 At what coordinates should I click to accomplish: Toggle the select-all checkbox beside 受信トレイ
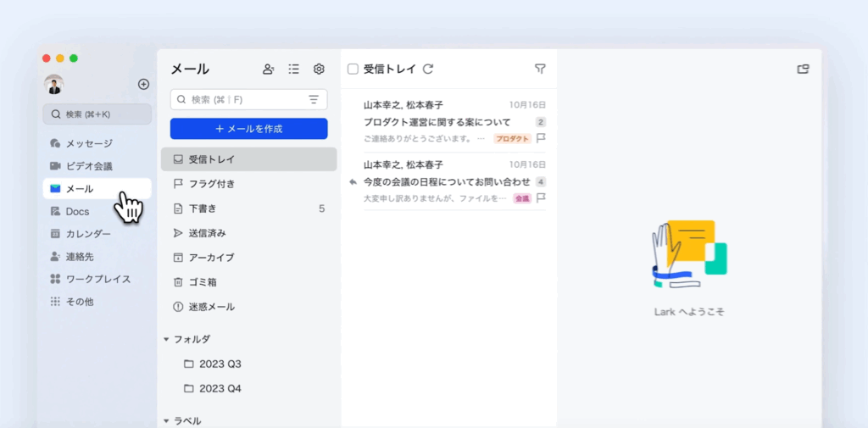[x=353, y=69]
